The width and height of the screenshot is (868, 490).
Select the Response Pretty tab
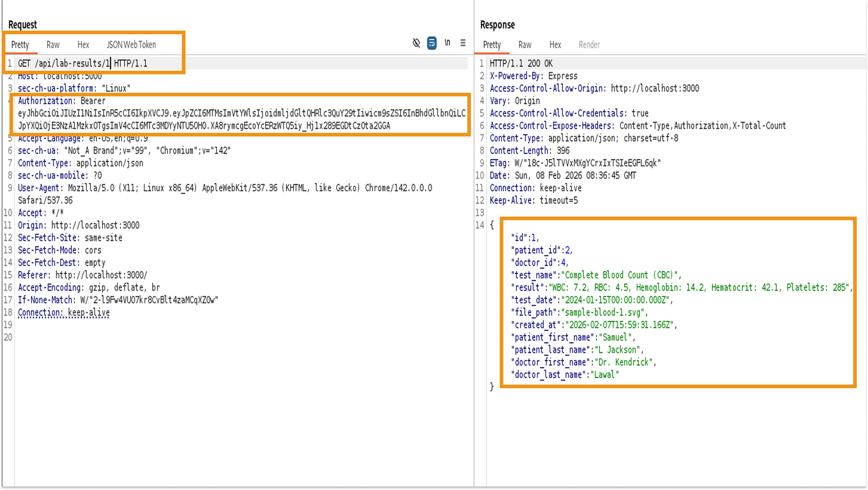(x=492, y=45)
